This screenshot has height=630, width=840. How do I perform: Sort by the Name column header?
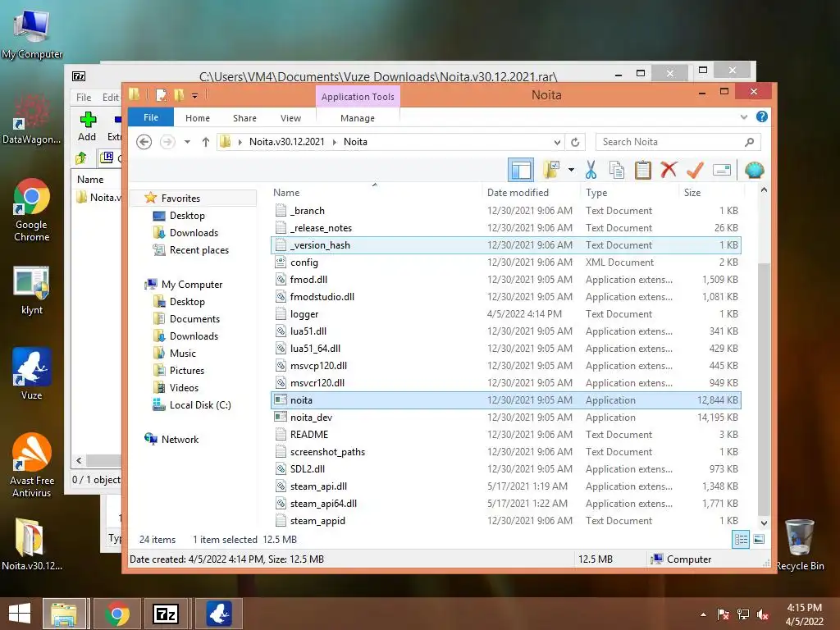pyautogui.click(x=286, y=192)
